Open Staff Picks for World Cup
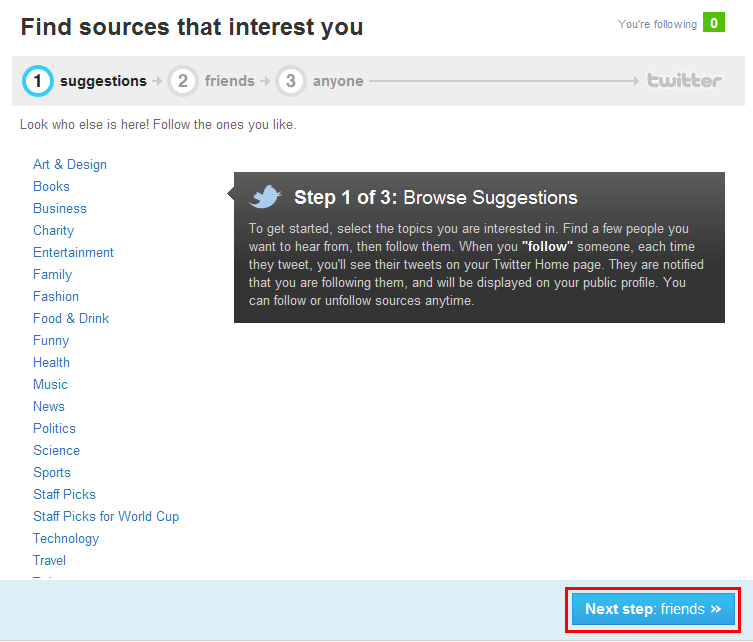Screen dimensions: 753x642 tap(106, 517)
